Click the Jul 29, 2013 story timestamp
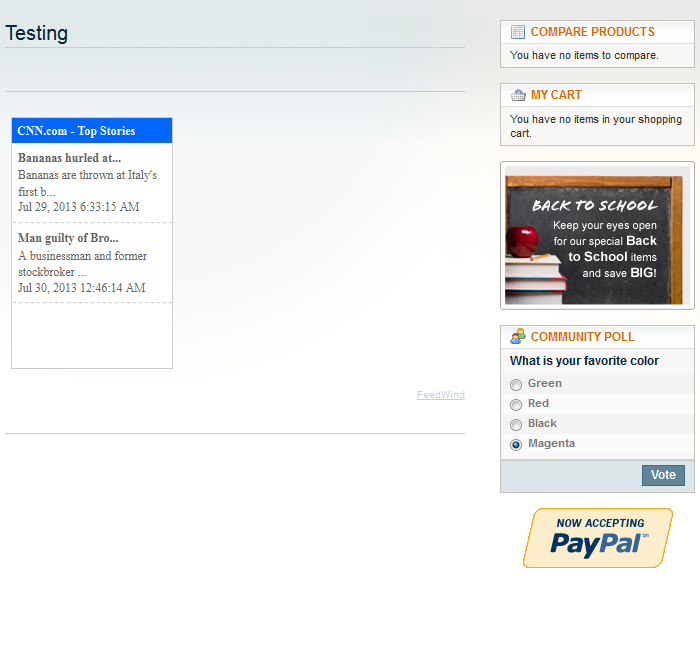The width and height of the screenshot is (700, 659). pyautogui.click(x=78, y=207)
